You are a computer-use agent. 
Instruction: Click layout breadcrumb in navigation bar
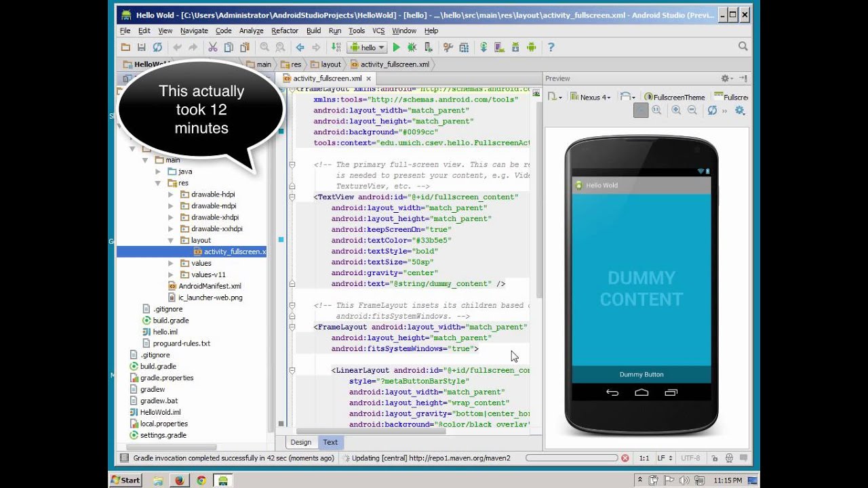[325, 64]
